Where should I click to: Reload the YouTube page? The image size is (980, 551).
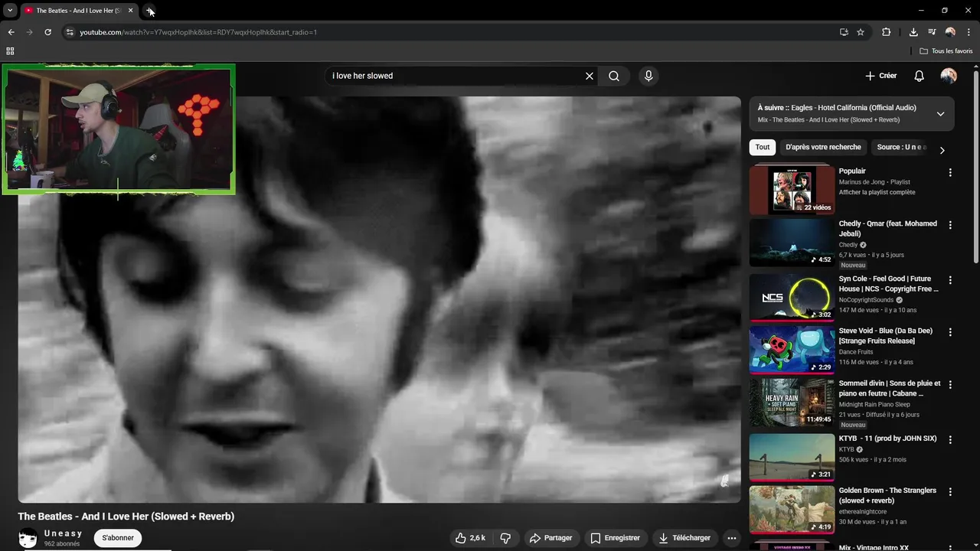(x=47, y=32)
